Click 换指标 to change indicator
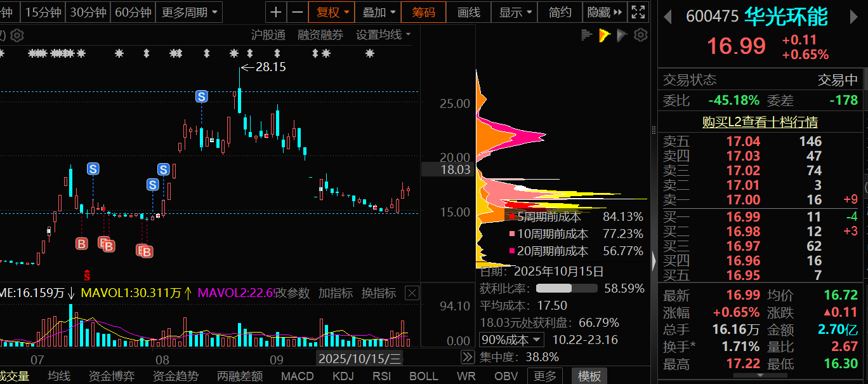Screen dimensions: 868x384 [x=378, y=293]
